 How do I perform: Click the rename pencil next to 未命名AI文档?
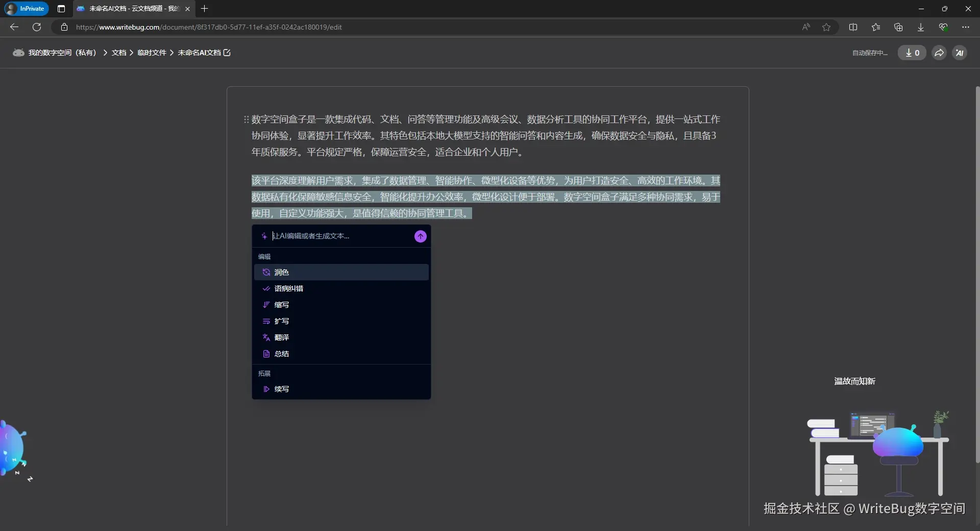[227, 53]
